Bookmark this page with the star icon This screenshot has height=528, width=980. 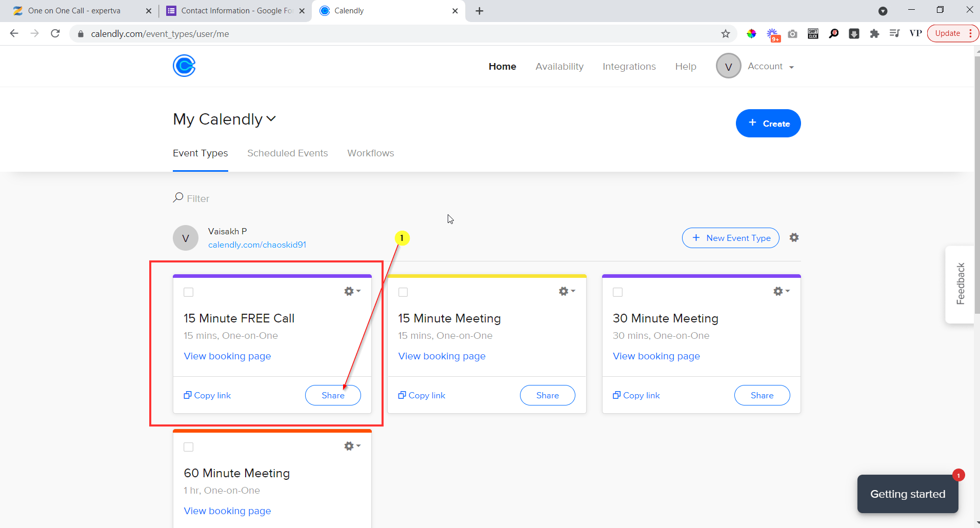[x=725, y=33]
